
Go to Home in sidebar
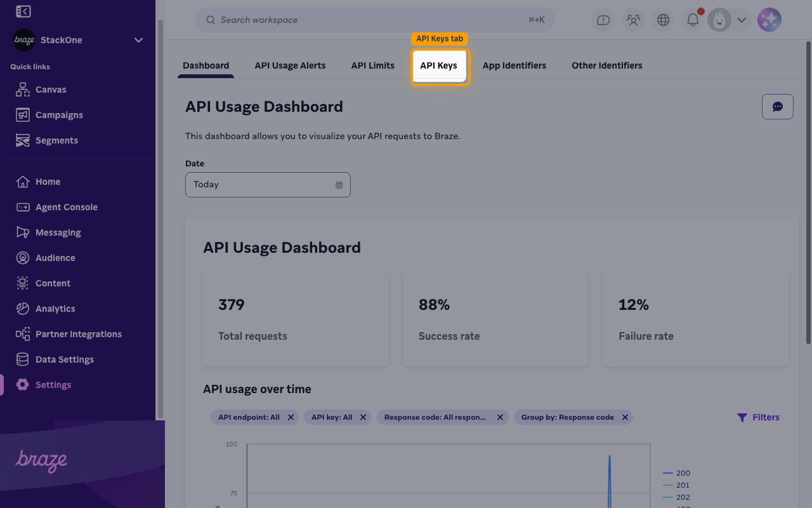(x=48, y=182)
